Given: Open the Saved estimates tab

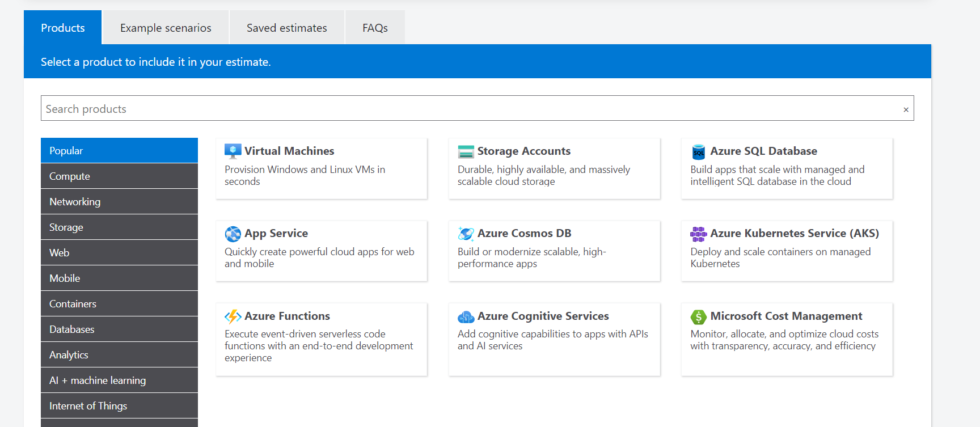Looking at the screenshot, I should pyautogui.click(x=287, y=27).
